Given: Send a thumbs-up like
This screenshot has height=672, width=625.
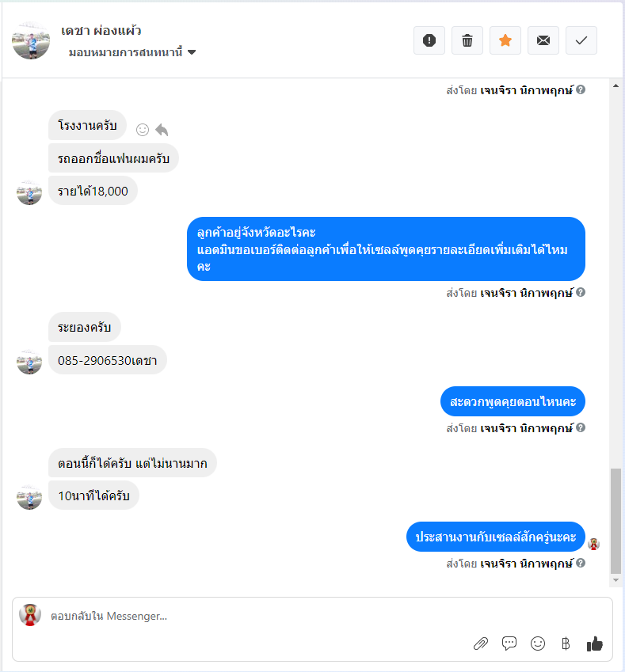Looking at the screenshot, I should point(595,644).
